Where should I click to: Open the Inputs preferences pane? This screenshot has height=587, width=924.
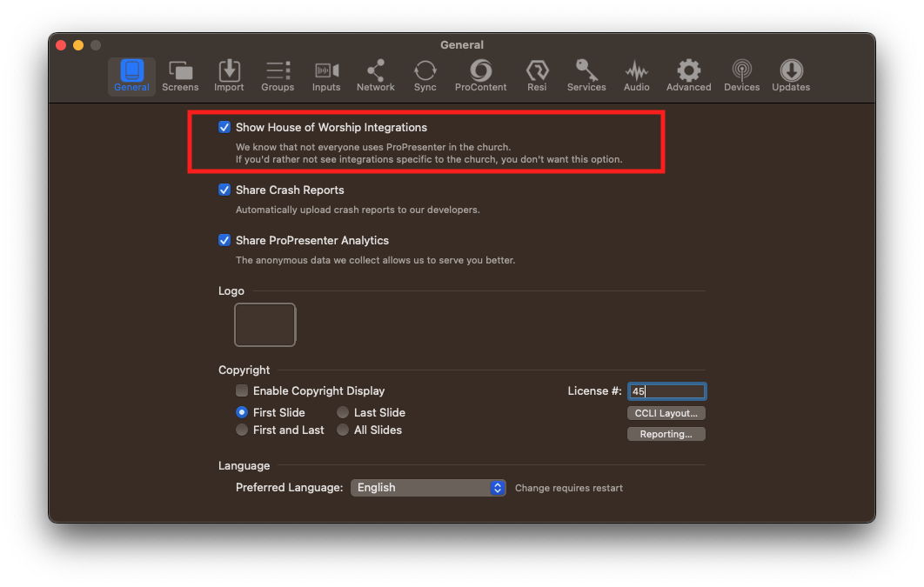[326, 76]
